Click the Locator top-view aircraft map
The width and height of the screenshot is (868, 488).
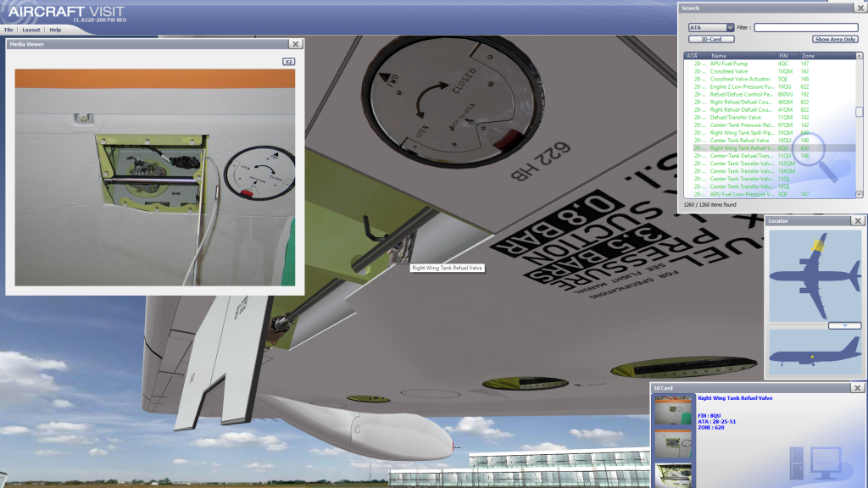click(x=815, y=275)
